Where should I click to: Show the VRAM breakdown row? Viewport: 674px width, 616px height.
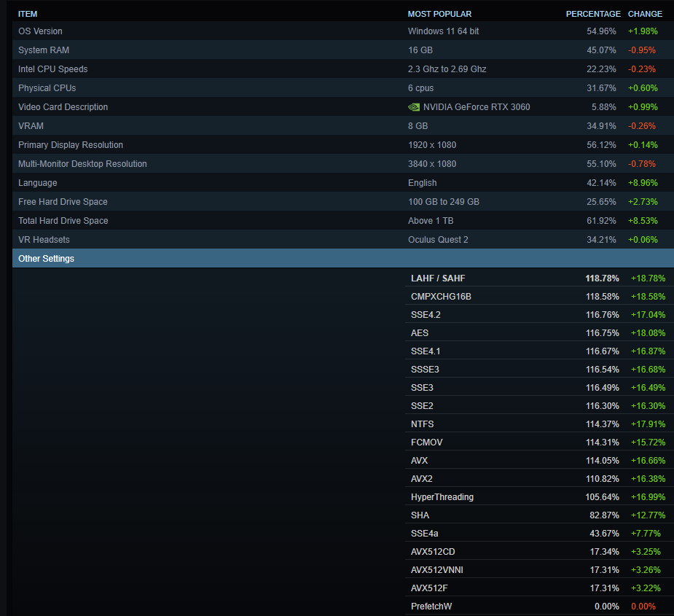pyautogui.click(x=31, y=126)
